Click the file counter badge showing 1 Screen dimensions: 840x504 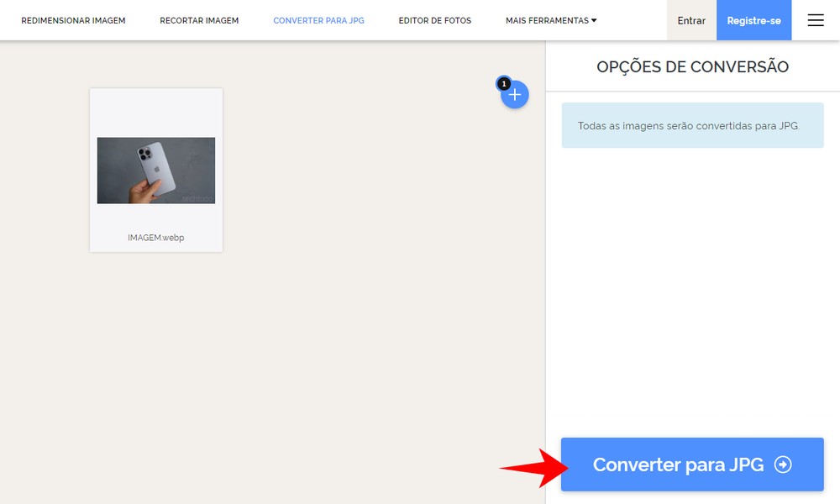504,83
